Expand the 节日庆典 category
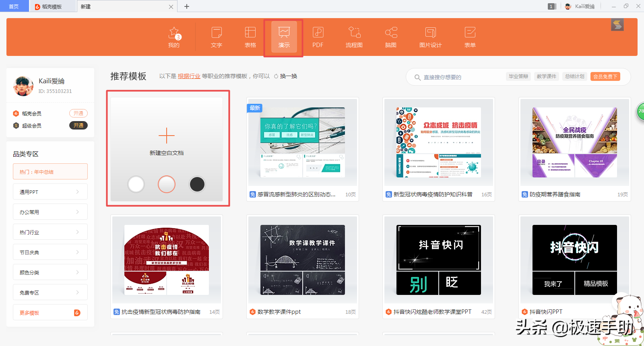This screenshot has width=644, height=346. tap(50, 252)
